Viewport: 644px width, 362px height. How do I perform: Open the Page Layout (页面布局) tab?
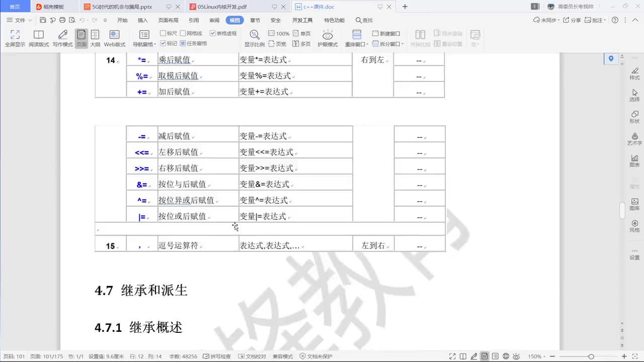tap(168, 20)
